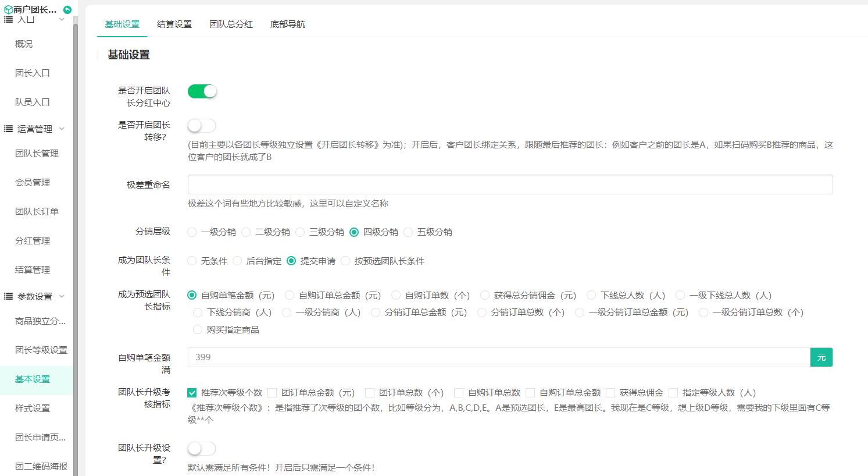Select the 五级分销 radio option
Screen dimensions: 868x476
409,232
